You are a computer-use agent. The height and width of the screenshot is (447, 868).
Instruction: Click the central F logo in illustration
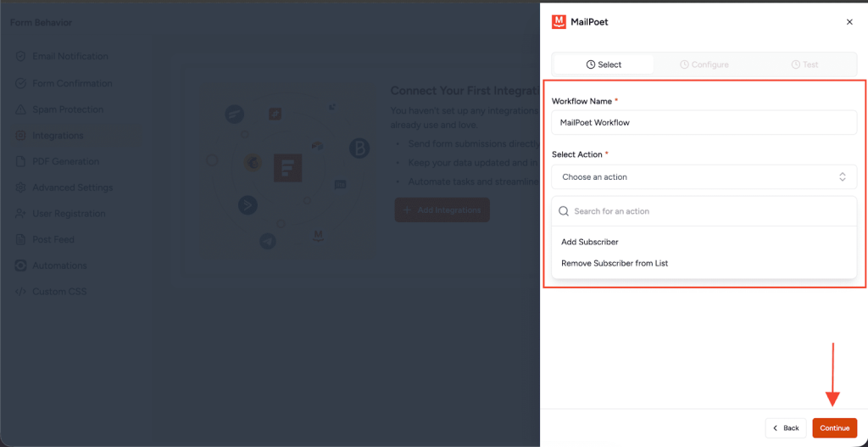(x=288, y=169)
